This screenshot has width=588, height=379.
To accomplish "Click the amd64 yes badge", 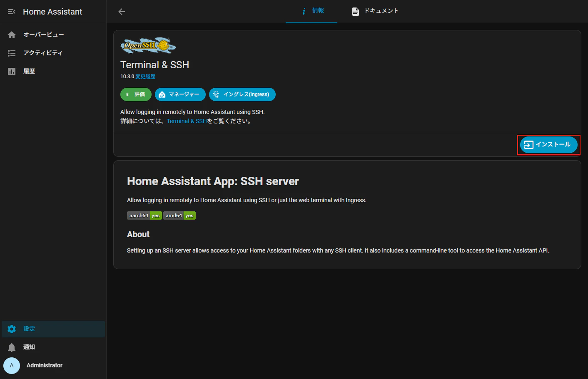I will pyautogui.click(x=179, y=216).
